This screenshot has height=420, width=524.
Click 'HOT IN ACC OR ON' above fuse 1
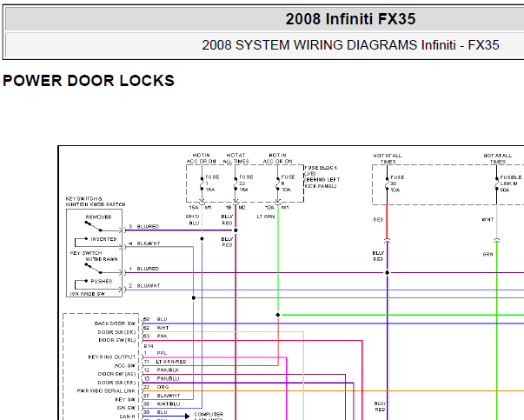coord(202,158)
